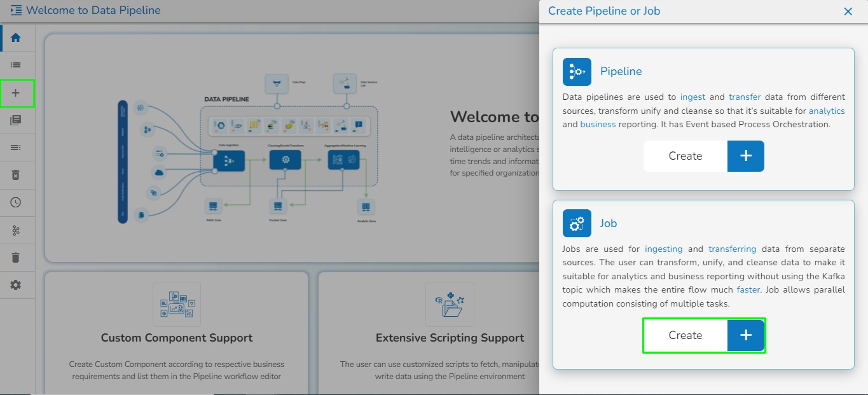Click the Custom Component Support icon
The image size is (868, 395).
tap(177, 305)
